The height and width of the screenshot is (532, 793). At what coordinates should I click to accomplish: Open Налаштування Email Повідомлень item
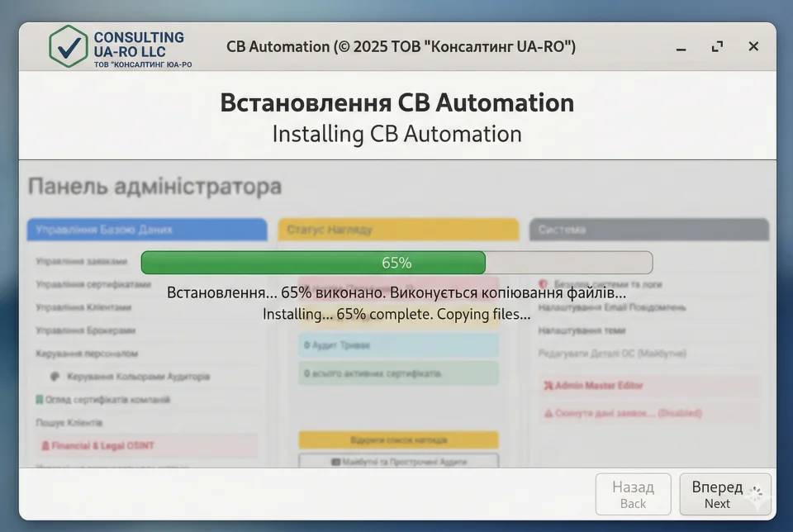tap(612, 307)
